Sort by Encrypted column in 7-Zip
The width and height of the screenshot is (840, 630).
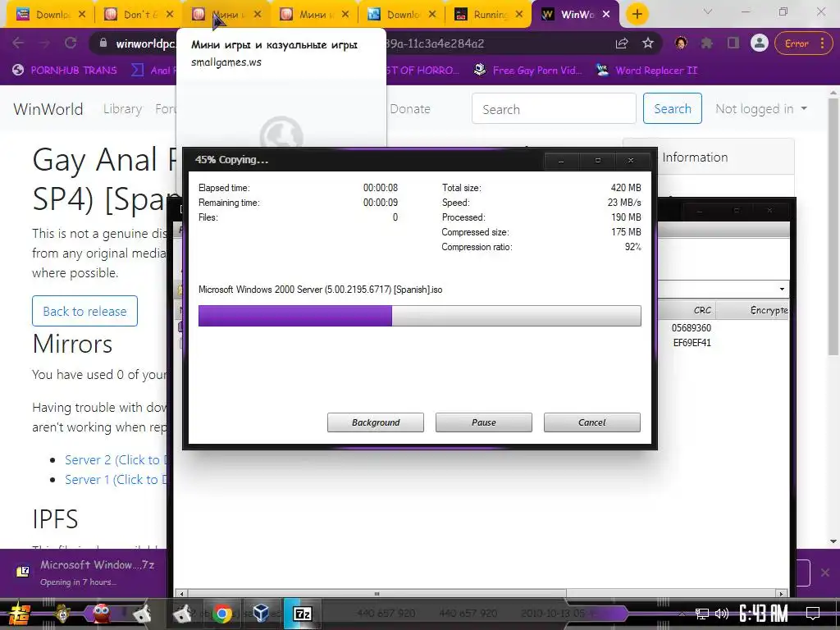pos(753,310)
